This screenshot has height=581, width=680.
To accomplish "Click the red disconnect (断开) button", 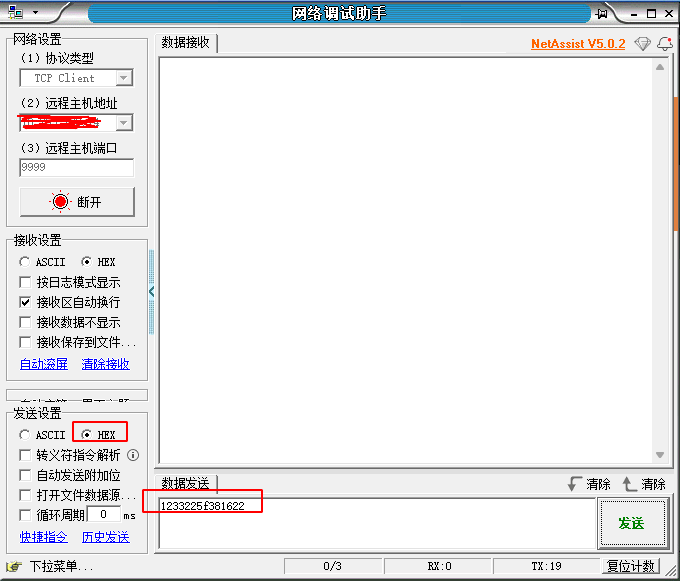I will click(77, 201).
